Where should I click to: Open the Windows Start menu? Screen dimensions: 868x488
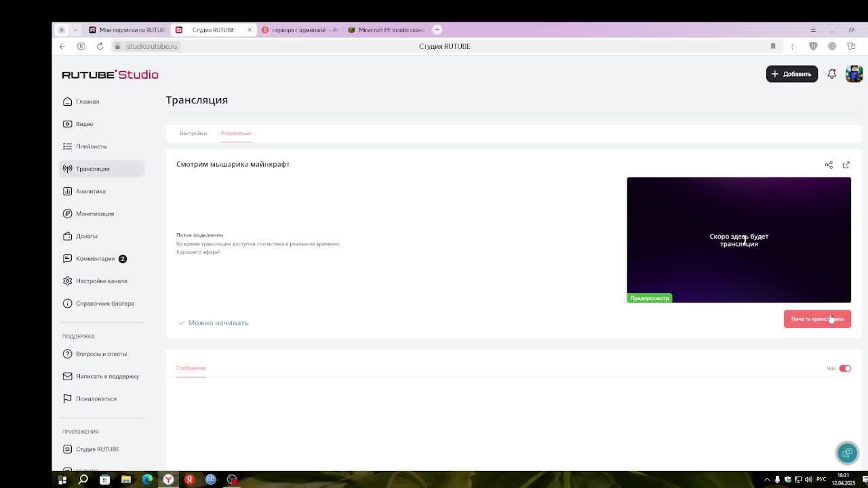click(x=62, y=480)
